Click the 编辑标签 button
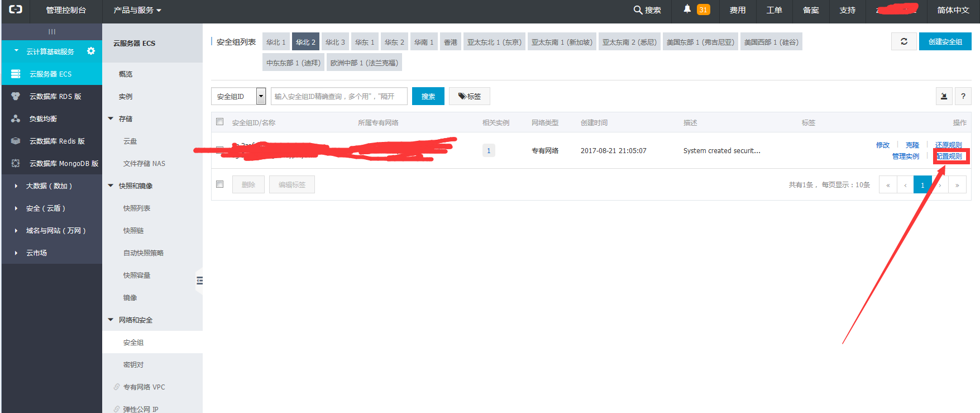Viewport: 980px width, 413px height. click(292, 184)
